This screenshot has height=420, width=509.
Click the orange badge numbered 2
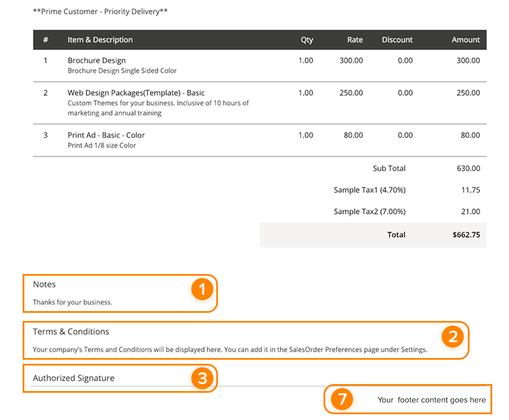click(x=453, y=337)
